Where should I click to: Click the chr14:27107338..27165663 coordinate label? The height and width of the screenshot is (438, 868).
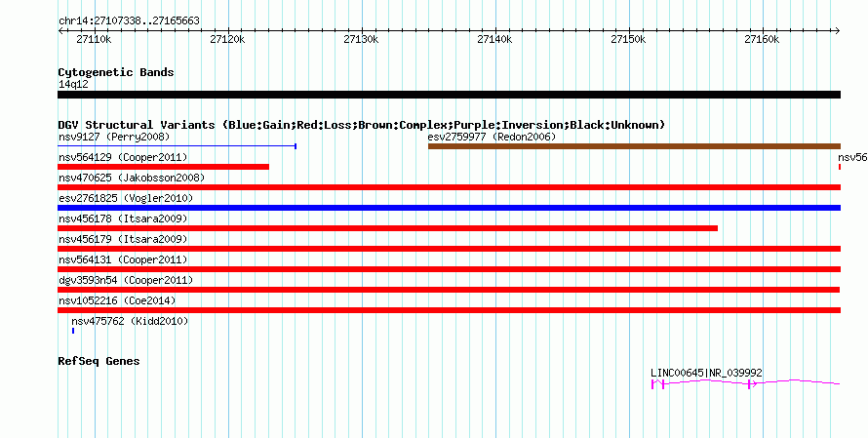[129, 21]
